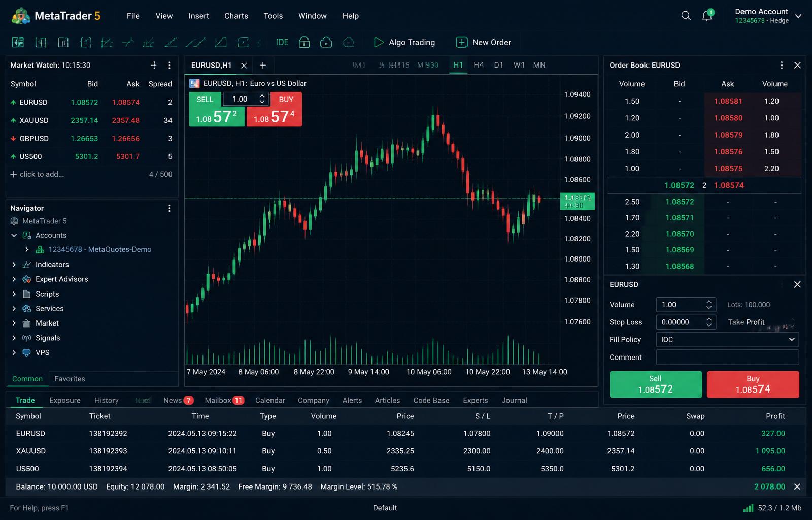Open the Journal tab

pos(514,400)
